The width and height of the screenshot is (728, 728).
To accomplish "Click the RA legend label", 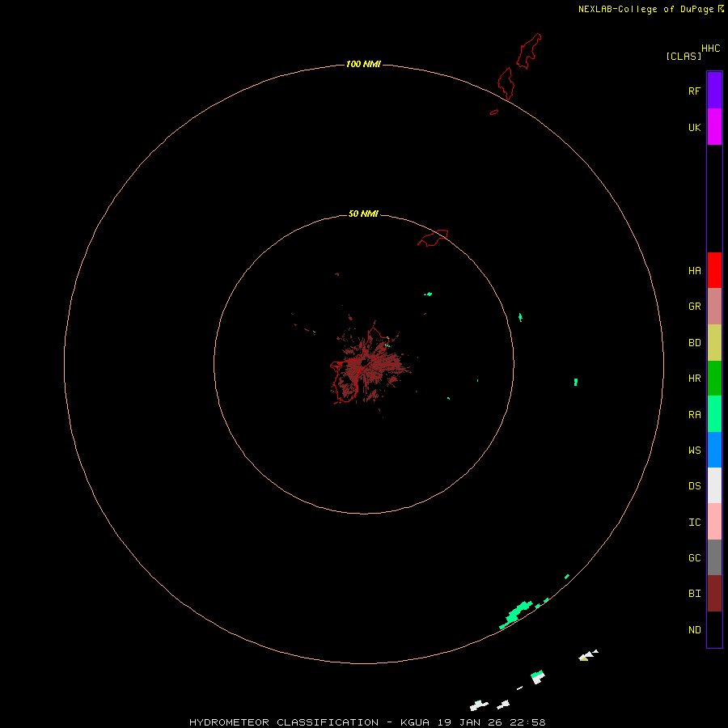I will [x=694, y=415].
